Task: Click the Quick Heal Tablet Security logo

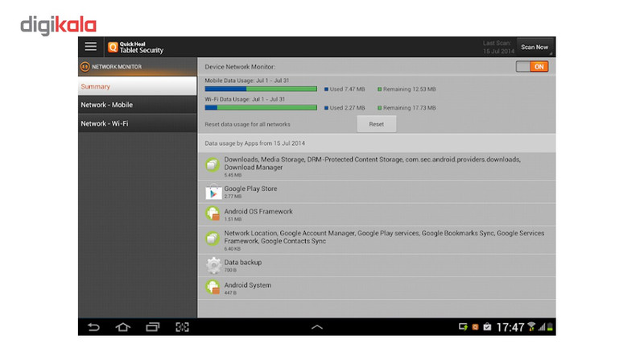Action: coord(135,48)
